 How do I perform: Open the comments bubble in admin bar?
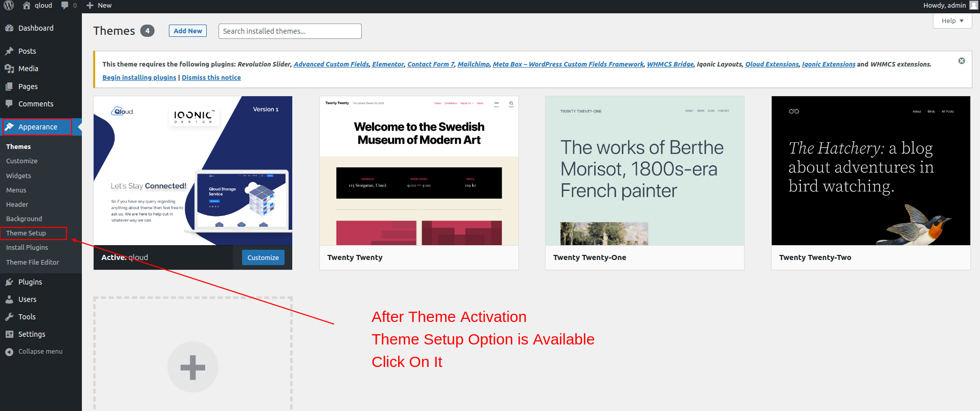[x=64, y=6]
